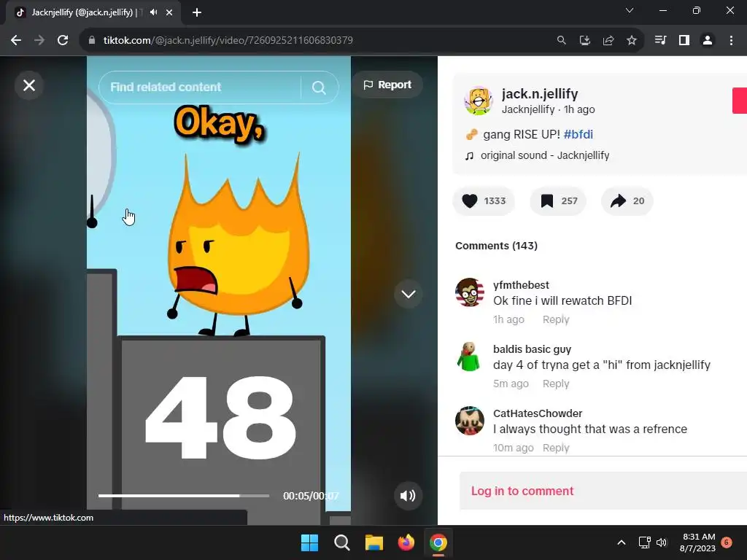
Task: Bookmark this tab with the star icon
Action: (x=632, y=41)
